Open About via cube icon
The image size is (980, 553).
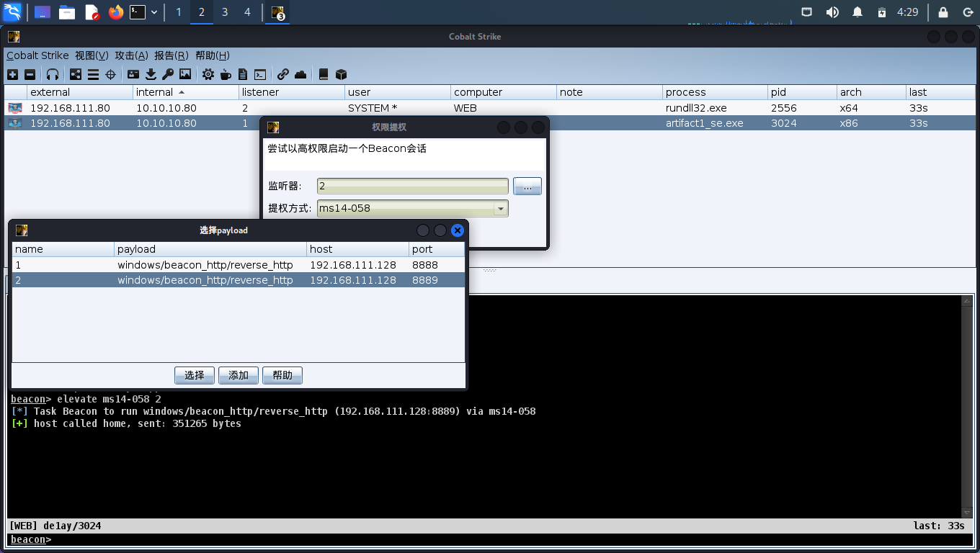[x=342, y=74]
